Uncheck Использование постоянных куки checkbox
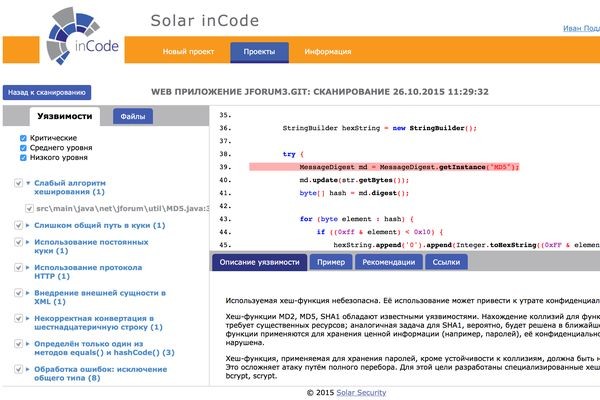Image resolution: width=600 pixels, height=400 pixels. (18, 242)
